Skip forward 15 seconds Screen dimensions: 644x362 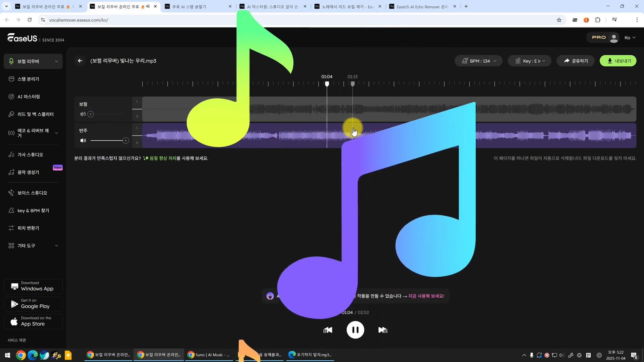tap(383, 330)
